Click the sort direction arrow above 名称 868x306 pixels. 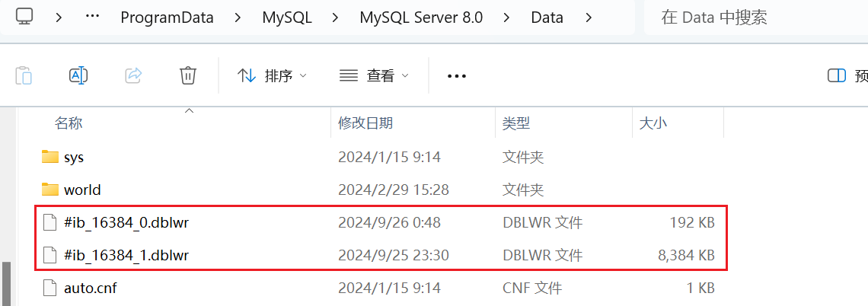point(190,111)
